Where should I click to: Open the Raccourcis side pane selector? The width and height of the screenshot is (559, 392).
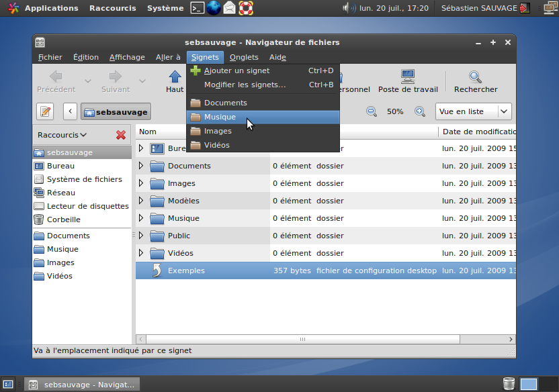62,135
